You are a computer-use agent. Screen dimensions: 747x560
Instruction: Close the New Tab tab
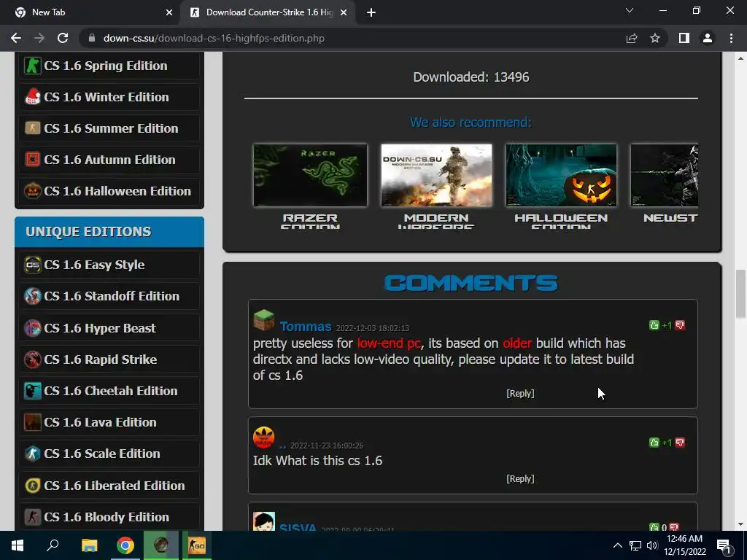[169, 12]
